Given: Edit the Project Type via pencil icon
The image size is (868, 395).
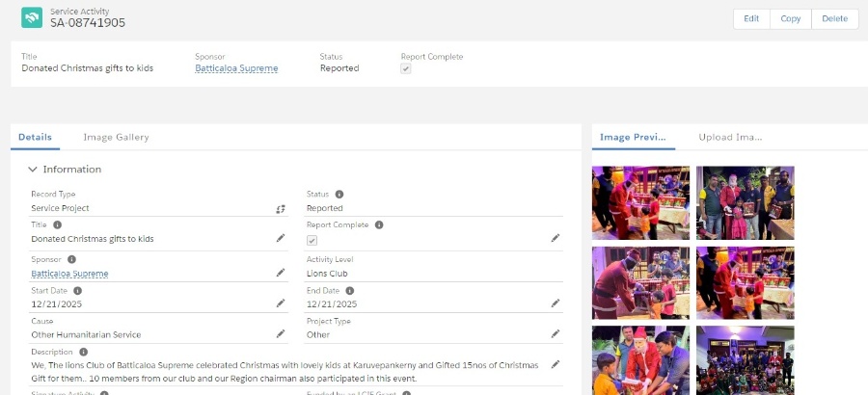Looking at the screenshot, I should point(556,333).
